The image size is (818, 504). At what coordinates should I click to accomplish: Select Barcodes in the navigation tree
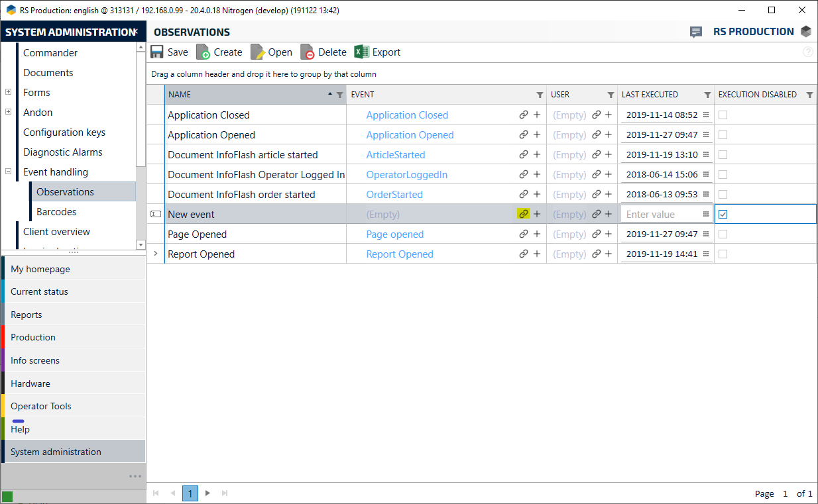[x=56, y=212]
